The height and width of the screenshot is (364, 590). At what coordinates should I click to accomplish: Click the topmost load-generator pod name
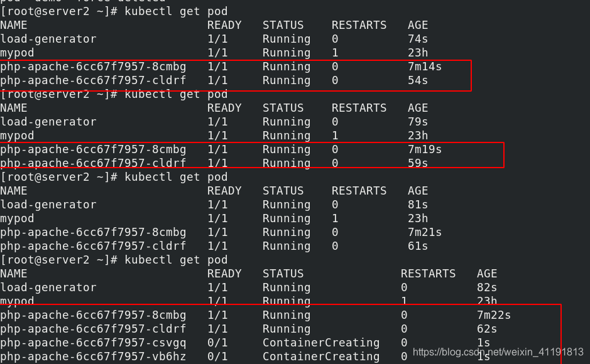pyautogui.click(x=48, y=39)
